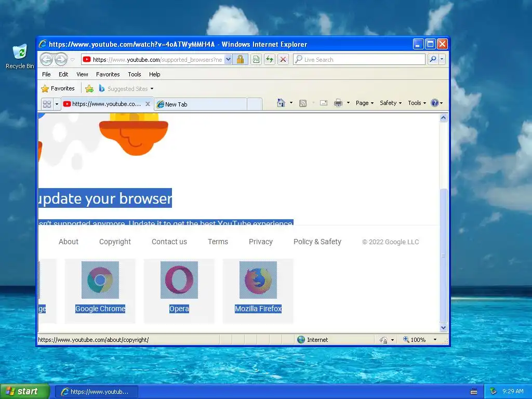Click the Google Chrome logo icon
Viewport: 532px width, 399px height.
pyautogui.click(x=100, y=280)
